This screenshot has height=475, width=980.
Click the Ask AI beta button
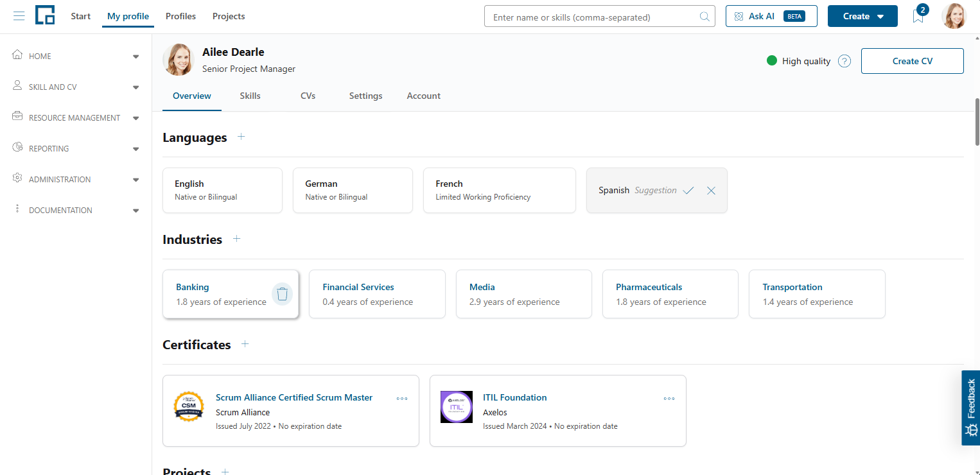coord(771,16)
